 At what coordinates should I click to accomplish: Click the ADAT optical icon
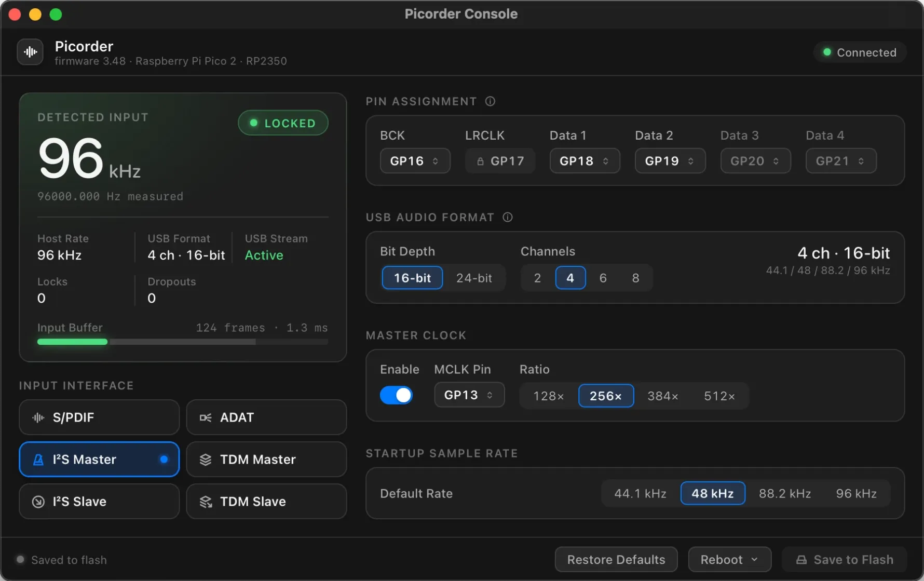pyautogui.click(x=206, y=417)
